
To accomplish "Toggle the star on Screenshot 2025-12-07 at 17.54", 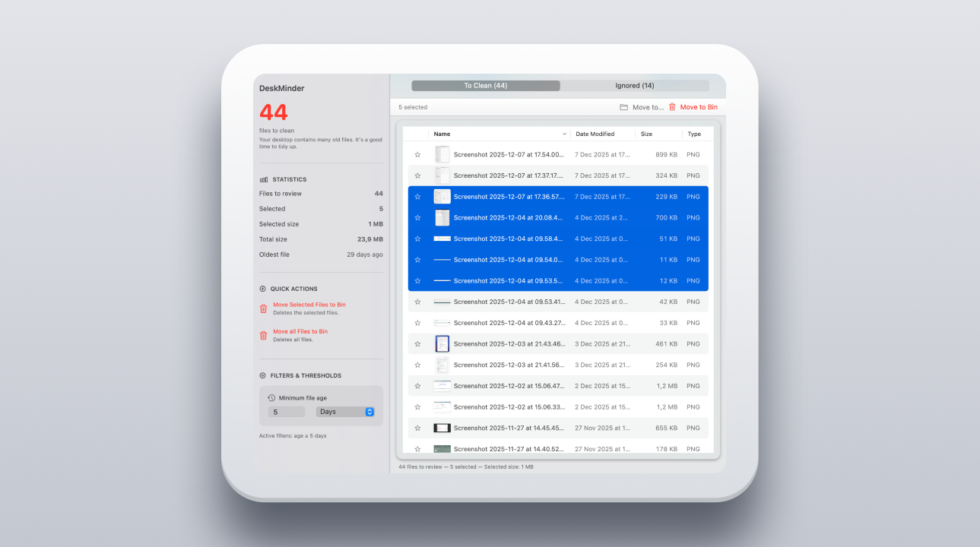I will (x=417, y=154).
